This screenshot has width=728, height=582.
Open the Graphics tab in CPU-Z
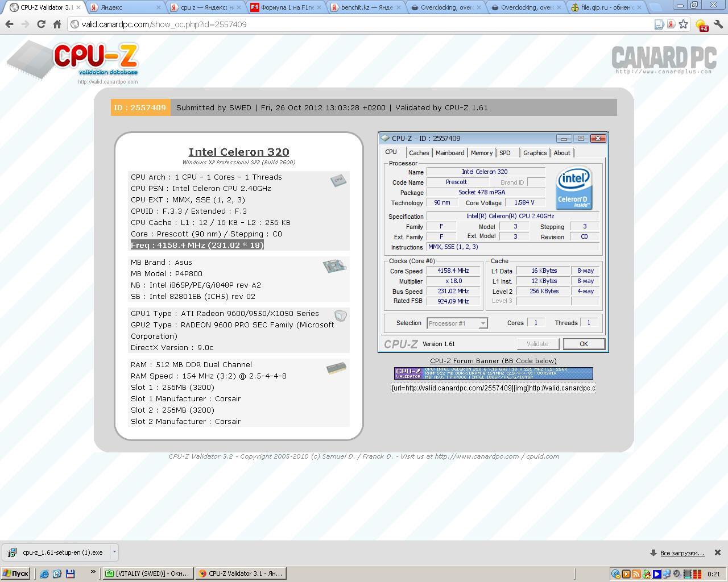pos(535,153)
